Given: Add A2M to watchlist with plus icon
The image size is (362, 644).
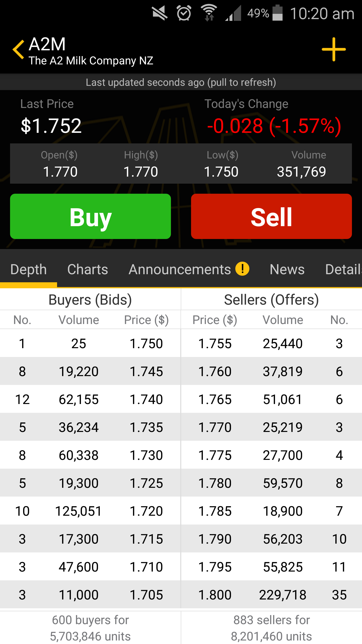Looking at the screenshot, I should pyautogui.click(x=334, y=49).
